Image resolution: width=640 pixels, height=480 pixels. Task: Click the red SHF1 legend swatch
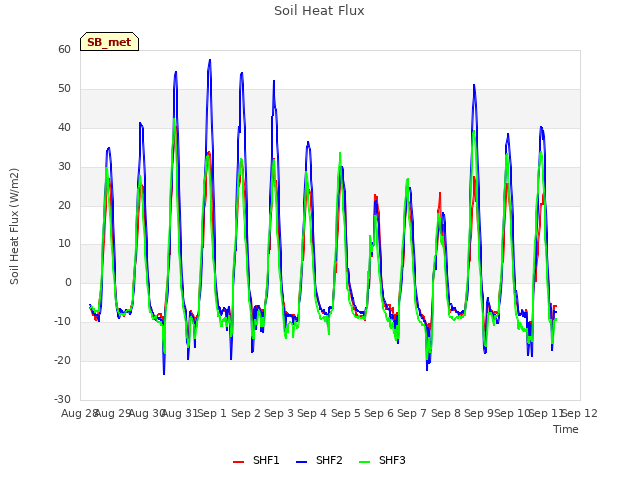coord(238,462)
